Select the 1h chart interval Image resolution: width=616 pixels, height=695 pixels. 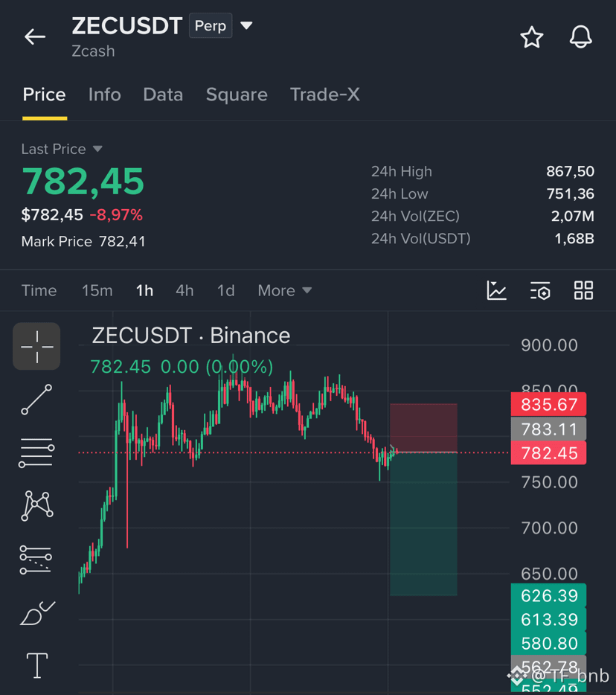[144, 291]
